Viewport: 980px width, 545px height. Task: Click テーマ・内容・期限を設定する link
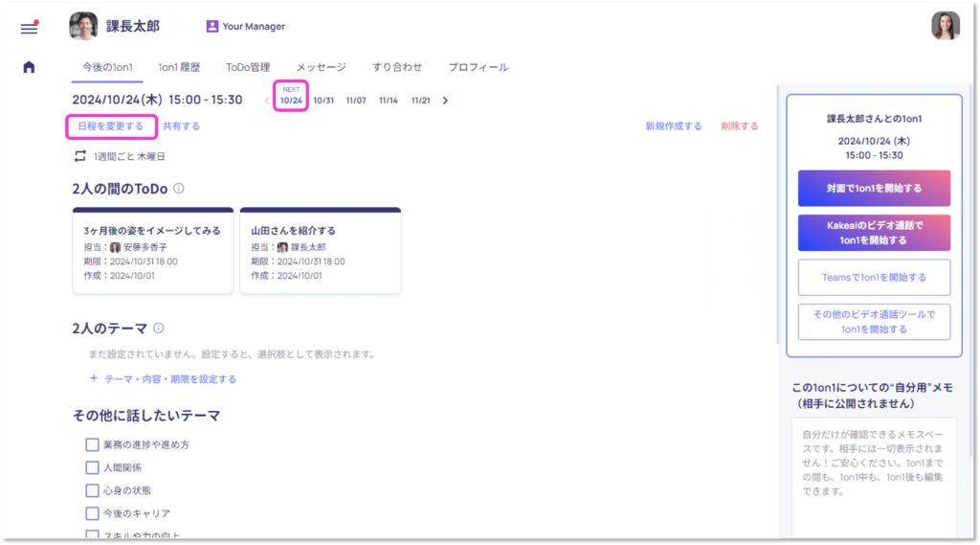click(x=170, y=379)
